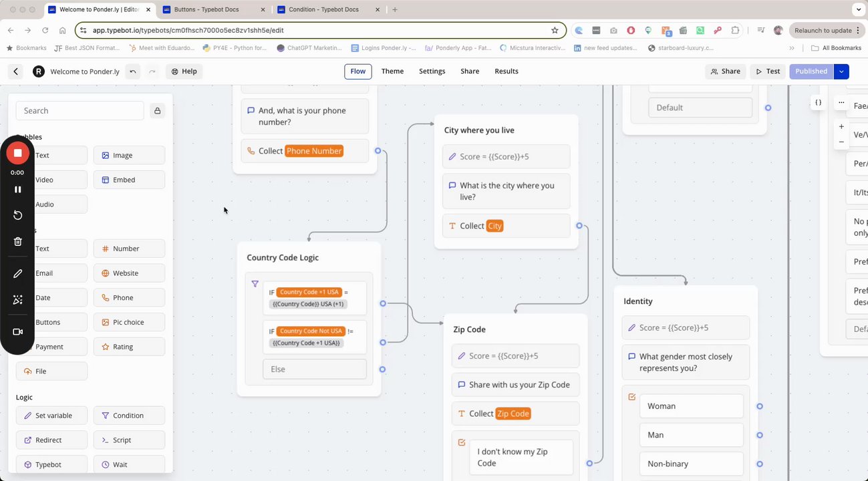This screenshot has height=481, width=868.
Task: Click the Share button at top right
Action: [725, 71]
